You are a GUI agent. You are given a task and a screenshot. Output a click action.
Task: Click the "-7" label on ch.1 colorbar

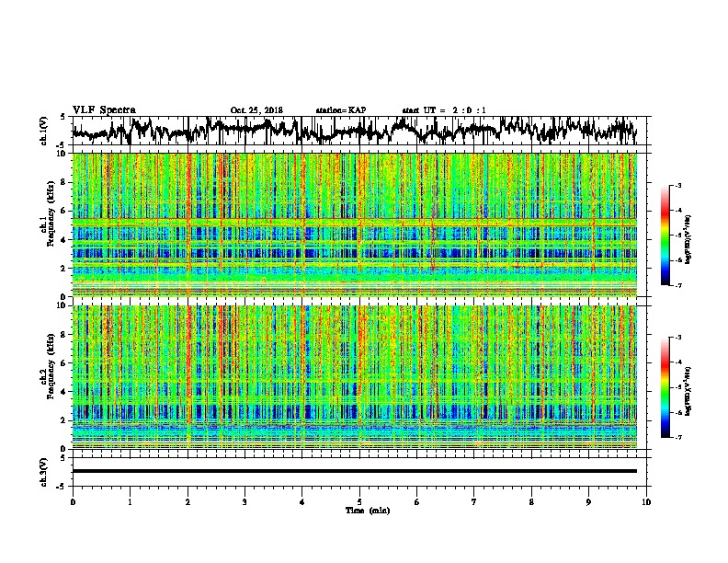[x=677, y=285]
